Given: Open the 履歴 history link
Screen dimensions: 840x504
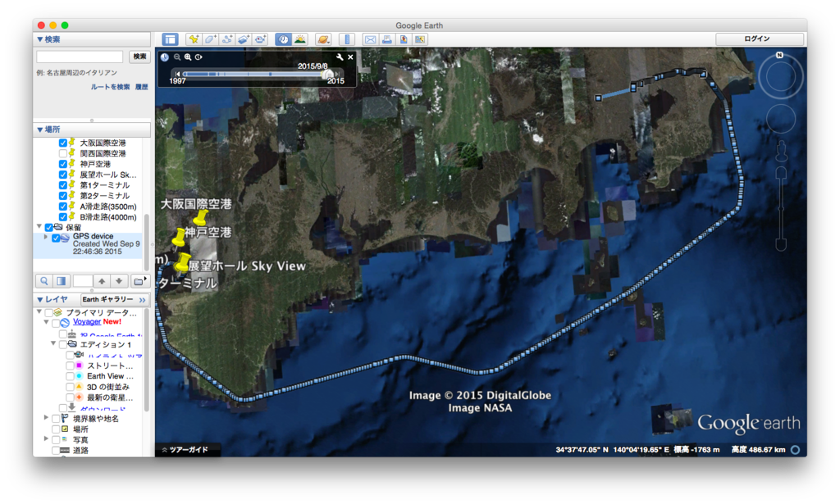Looking at the screenshot, I should click(141, 87).
